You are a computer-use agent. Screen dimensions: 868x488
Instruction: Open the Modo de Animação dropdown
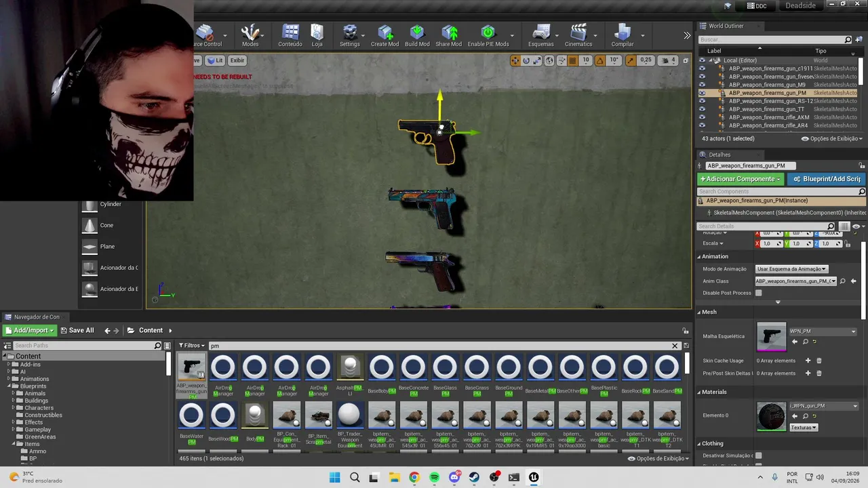(x=791, y=269)
